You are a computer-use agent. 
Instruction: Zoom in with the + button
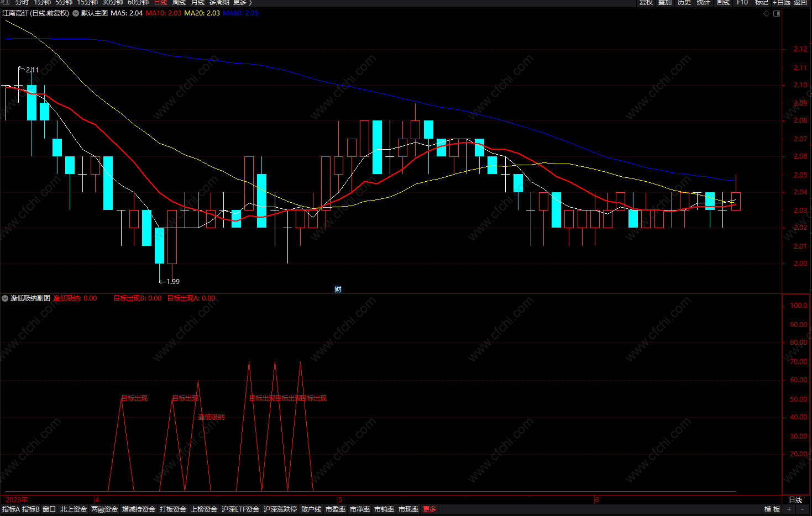[789, 509]
